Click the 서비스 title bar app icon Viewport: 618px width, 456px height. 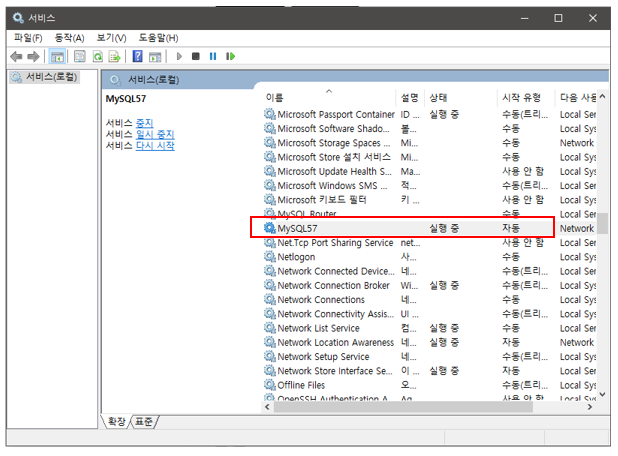pos(18,18)
